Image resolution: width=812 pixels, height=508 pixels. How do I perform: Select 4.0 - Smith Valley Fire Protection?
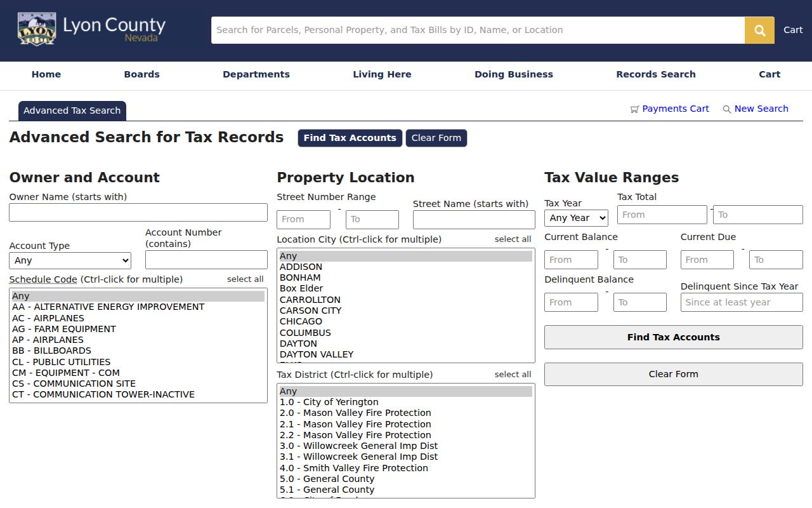coord(405,468)
